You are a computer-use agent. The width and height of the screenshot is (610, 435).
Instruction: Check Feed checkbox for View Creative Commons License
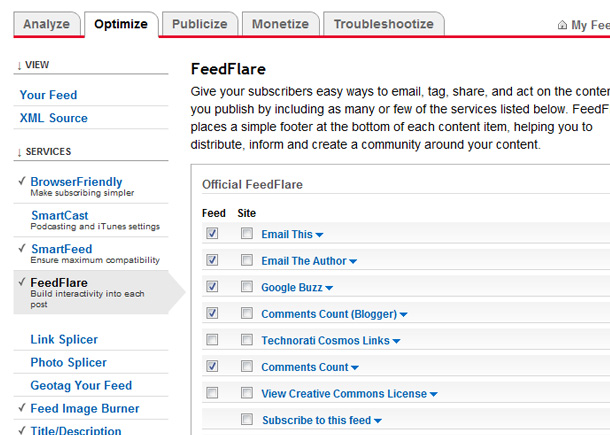tap(212, 393)
